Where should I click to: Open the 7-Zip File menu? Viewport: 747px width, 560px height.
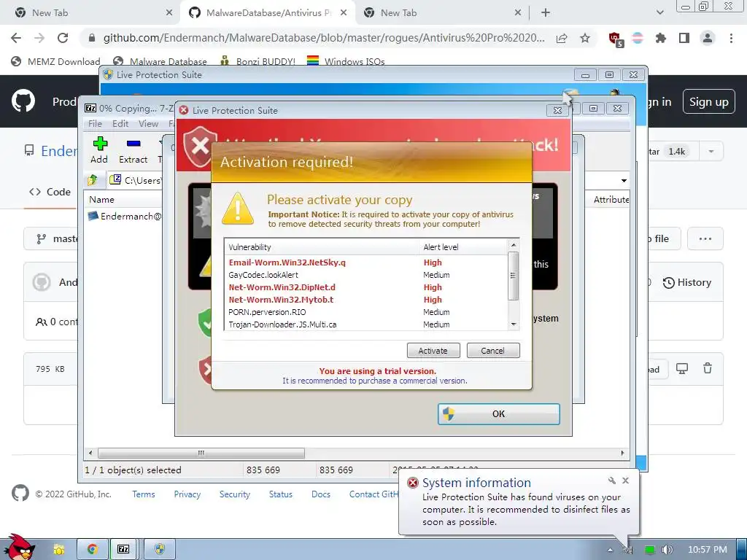(95, 123)
